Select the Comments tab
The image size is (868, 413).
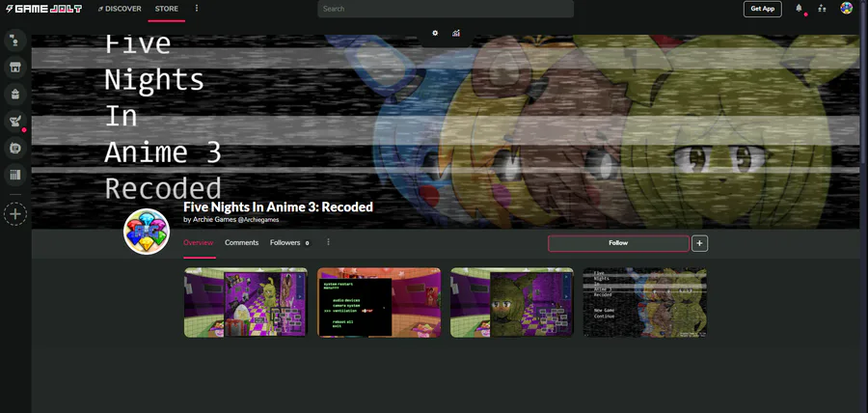tap(241, 242)
